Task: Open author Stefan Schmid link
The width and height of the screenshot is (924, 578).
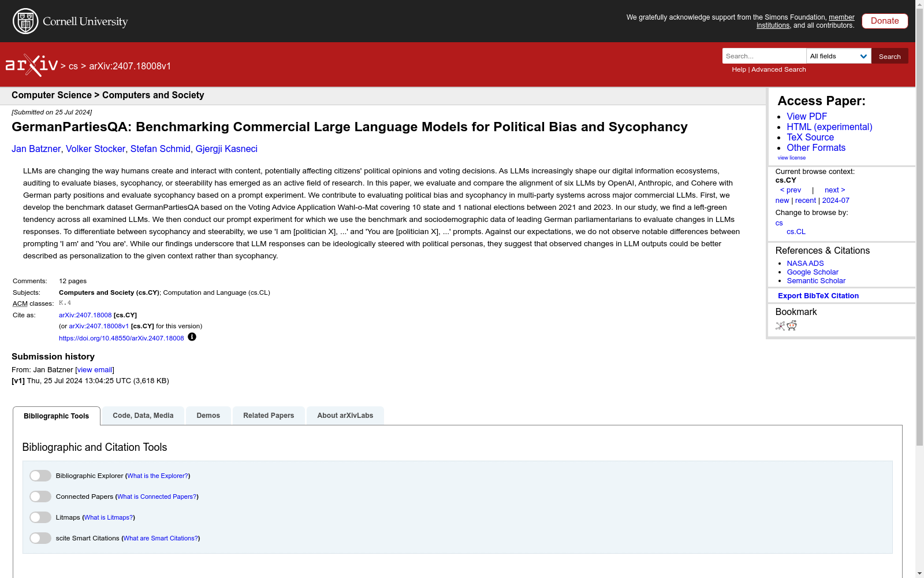Action: (160, 149)
